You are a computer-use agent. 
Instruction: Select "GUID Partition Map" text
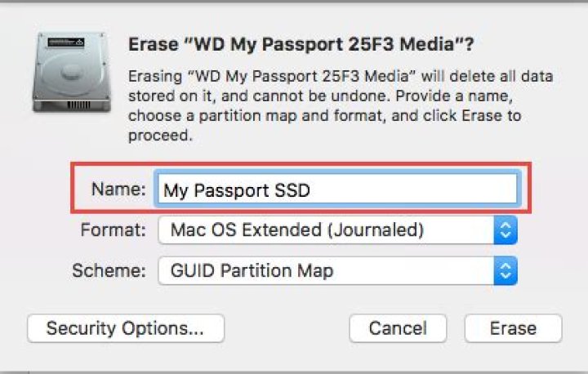pyautogui.click(x=251, y=271)
